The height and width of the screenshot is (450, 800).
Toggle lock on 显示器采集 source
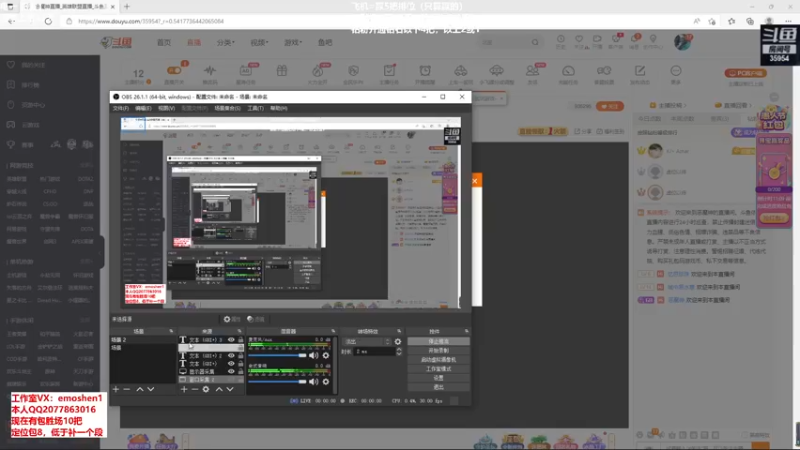(240, 371)
